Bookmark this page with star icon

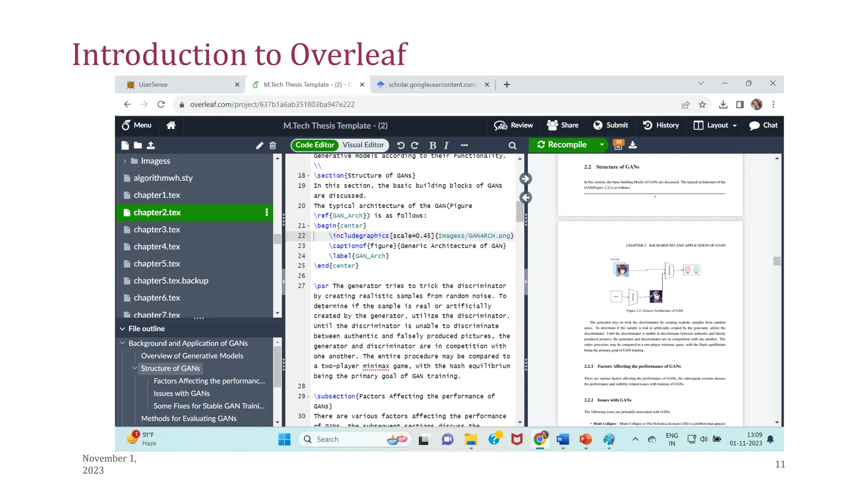(x=702, y=105)
